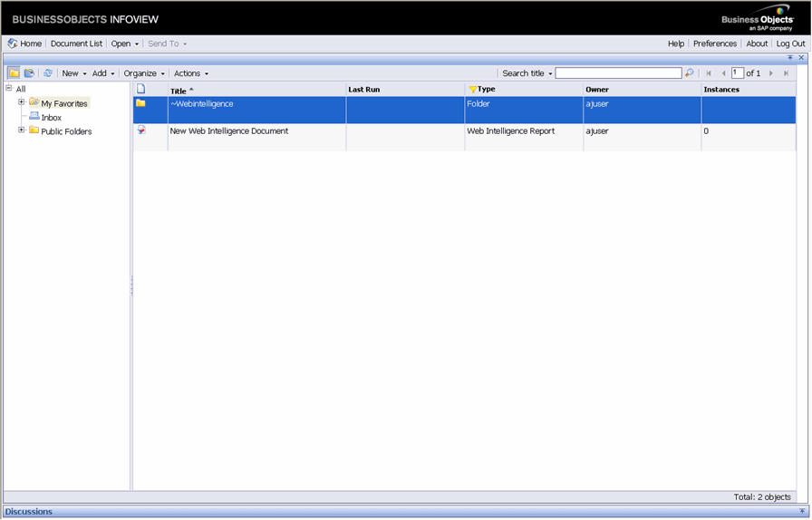Open the Organize dropdown menu

tap(144, 73)
